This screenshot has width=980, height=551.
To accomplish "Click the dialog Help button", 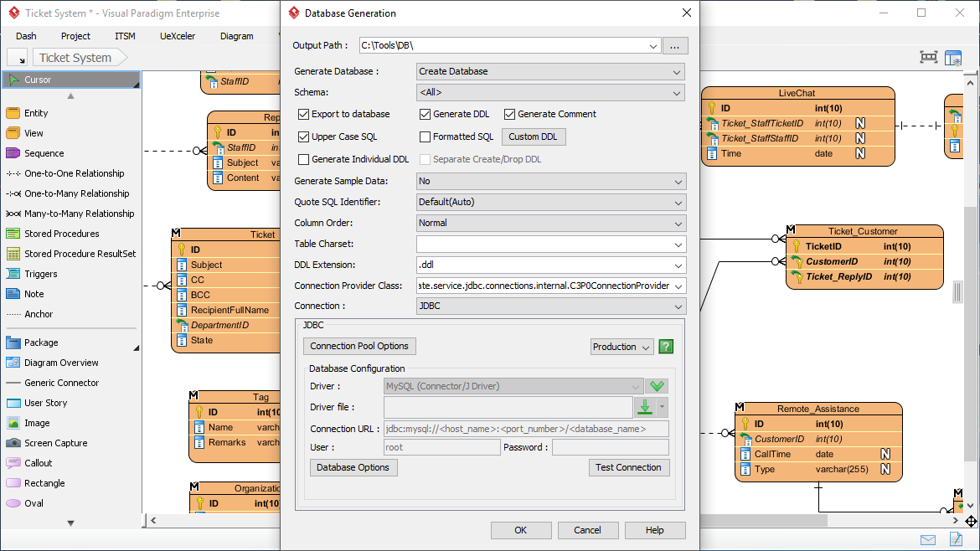I will tap(655, 530).
